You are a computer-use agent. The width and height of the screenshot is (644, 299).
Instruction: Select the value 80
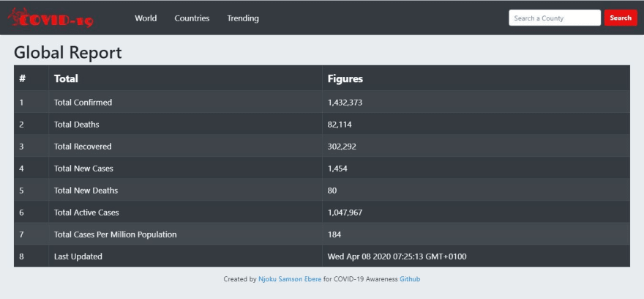pos(332,191)
